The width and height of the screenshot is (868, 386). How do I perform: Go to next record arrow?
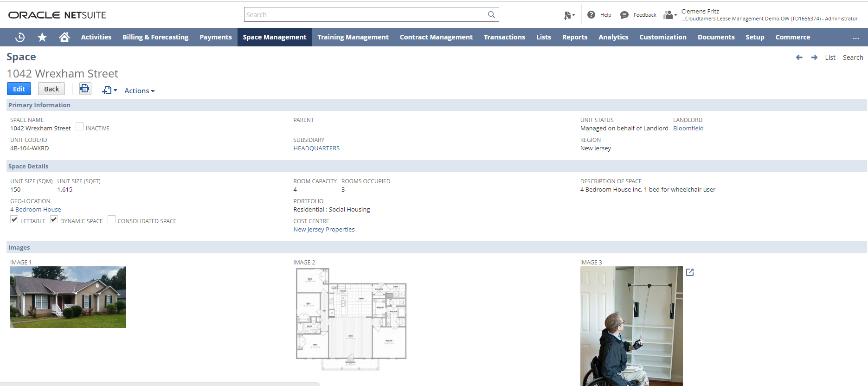pyautogui.click(x=814, y=58)
